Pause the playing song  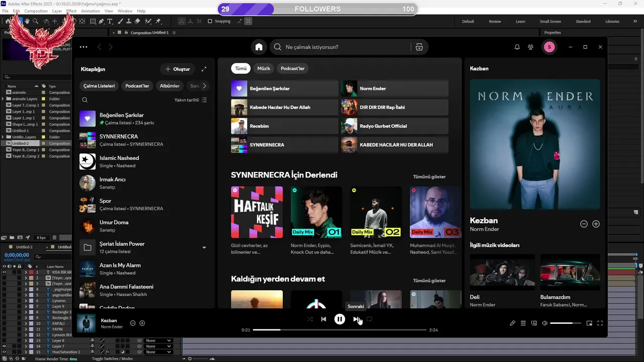coord(340,319)
